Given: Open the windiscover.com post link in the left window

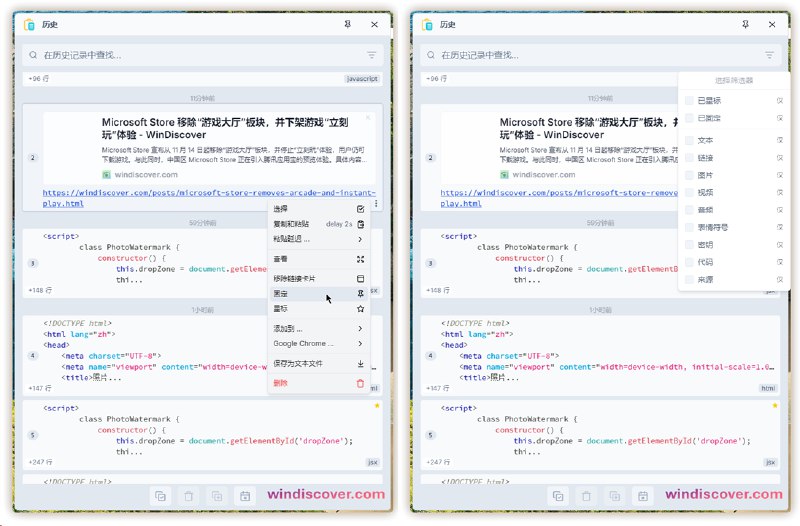Looking at the screenshot, I should coord(209,198).
